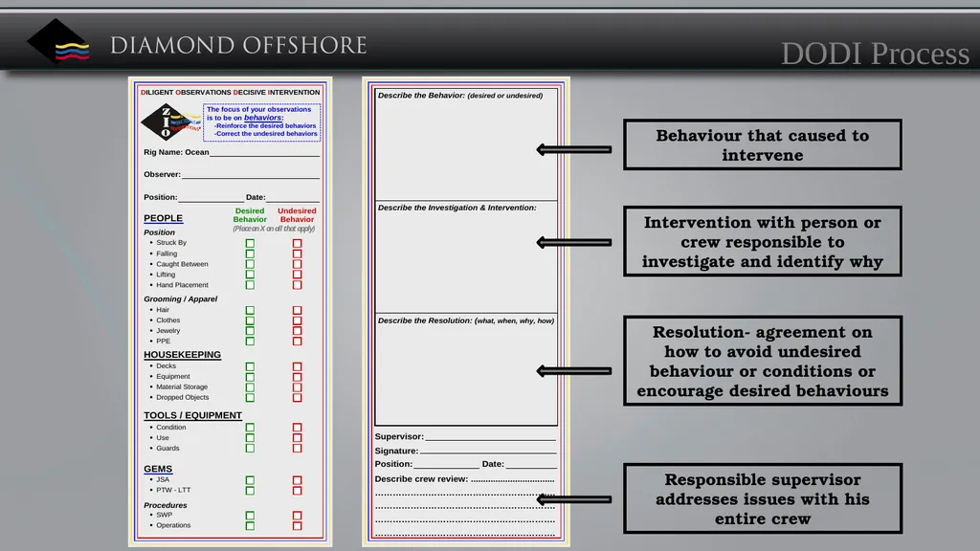Click the observer Position blank line
The image size is (980, 551).
[x=211, y=199]
